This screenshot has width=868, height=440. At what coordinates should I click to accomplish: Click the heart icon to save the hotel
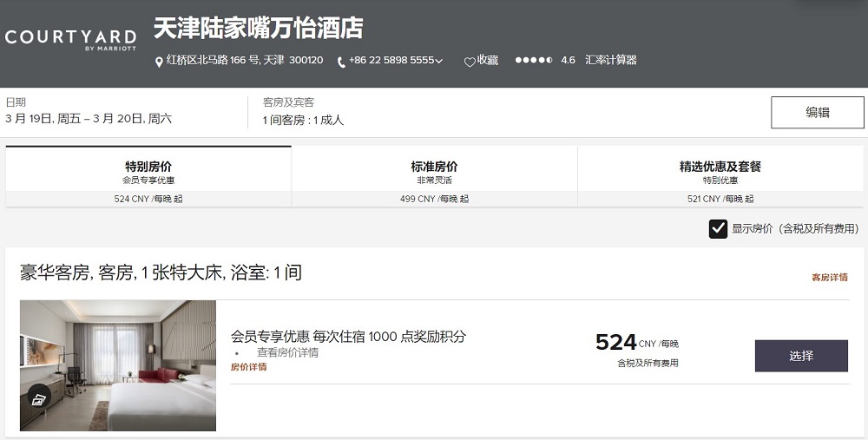click(470, 62)
